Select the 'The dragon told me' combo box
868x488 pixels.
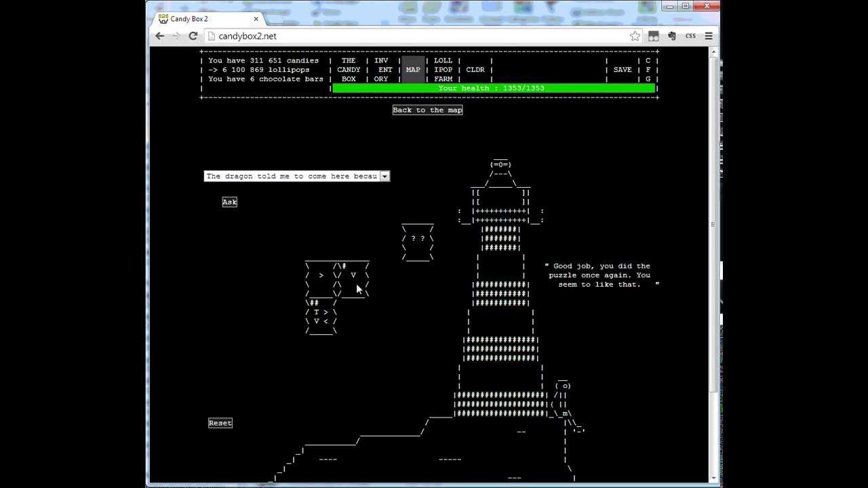tap(292, 176)
